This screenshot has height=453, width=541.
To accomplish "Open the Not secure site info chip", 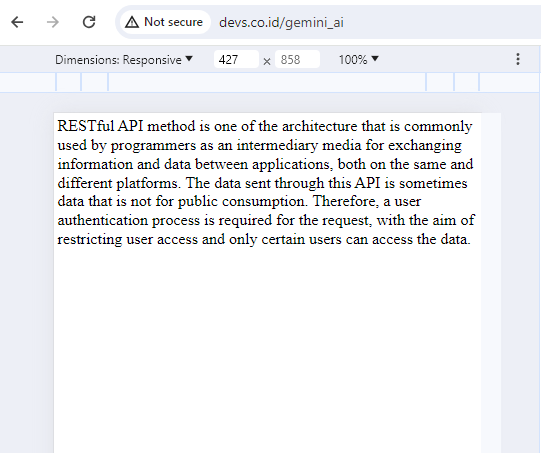I will coord(165,22).
